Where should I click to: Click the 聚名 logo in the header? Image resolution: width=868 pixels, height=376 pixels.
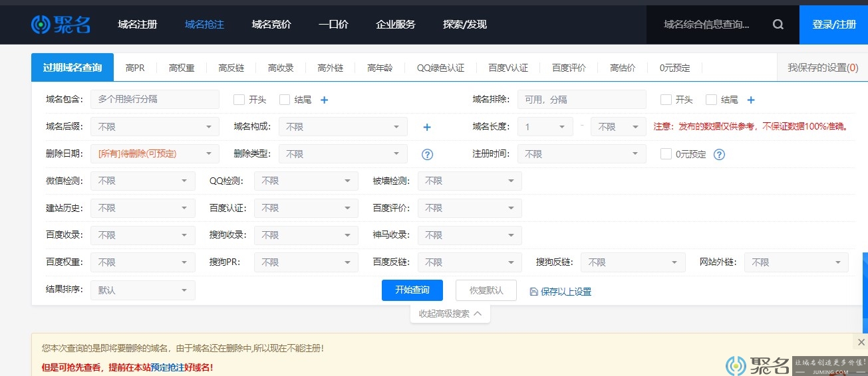[x=61, y=25]
